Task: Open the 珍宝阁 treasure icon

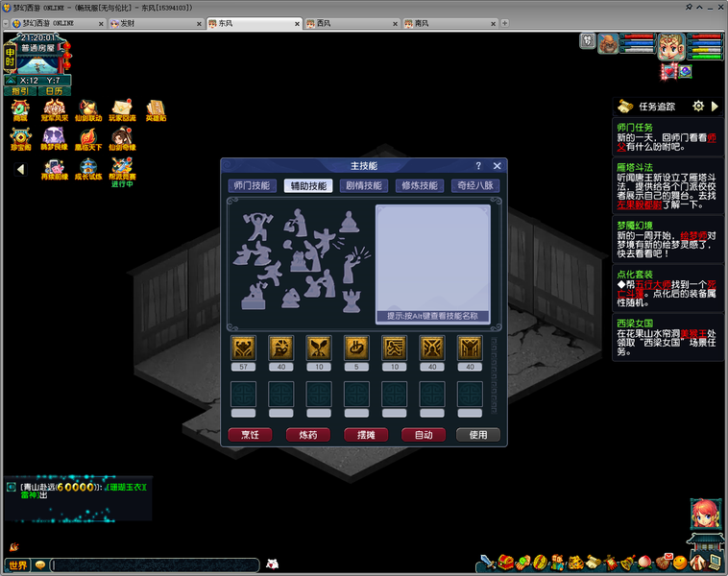Action: coord(20,139)
